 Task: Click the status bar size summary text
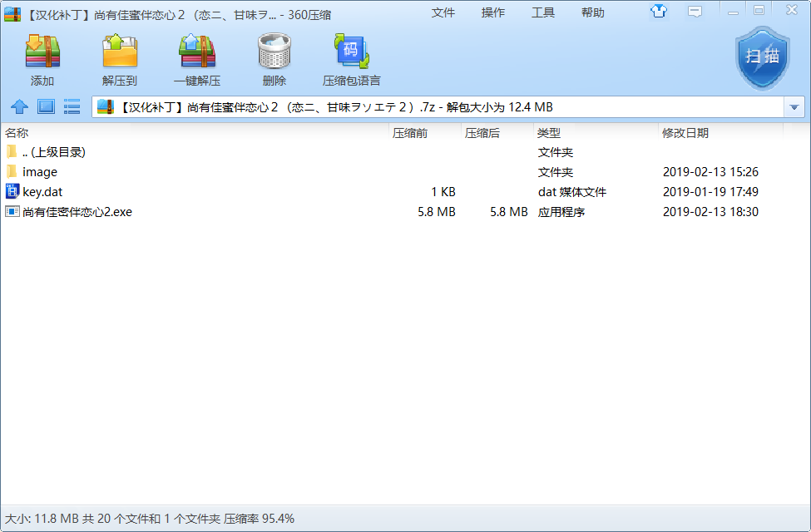pos(150,519)
